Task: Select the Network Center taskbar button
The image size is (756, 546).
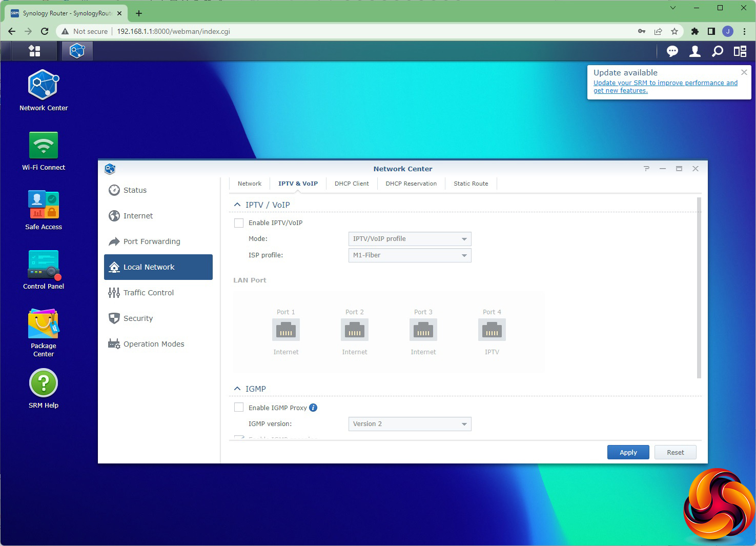Action: (77, 51)
